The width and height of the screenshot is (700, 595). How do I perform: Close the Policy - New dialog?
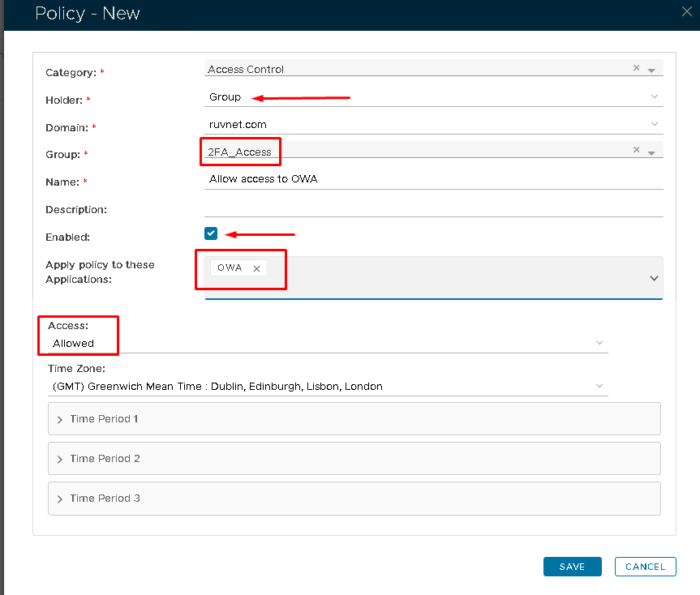click(x=685, y=11)
